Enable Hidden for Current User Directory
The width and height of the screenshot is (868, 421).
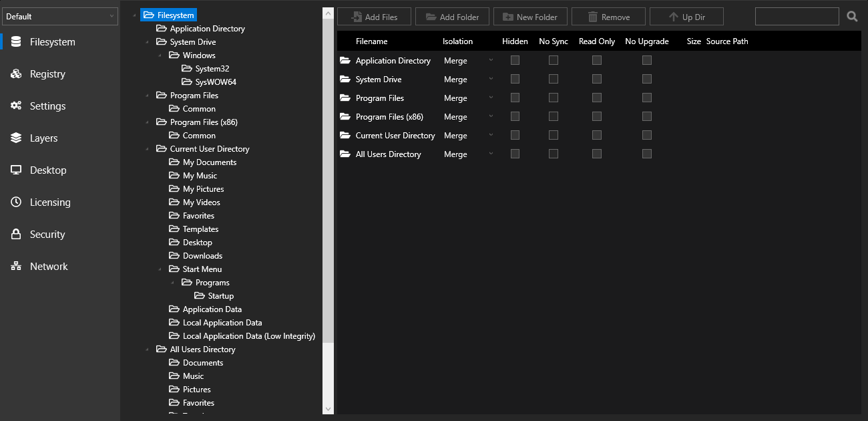tap(515, 135)
